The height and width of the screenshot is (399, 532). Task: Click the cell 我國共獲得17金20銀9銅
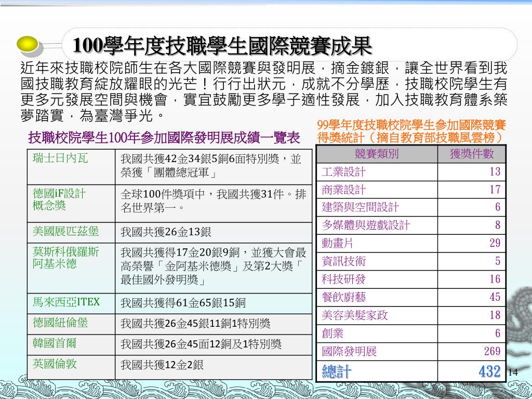214,268
